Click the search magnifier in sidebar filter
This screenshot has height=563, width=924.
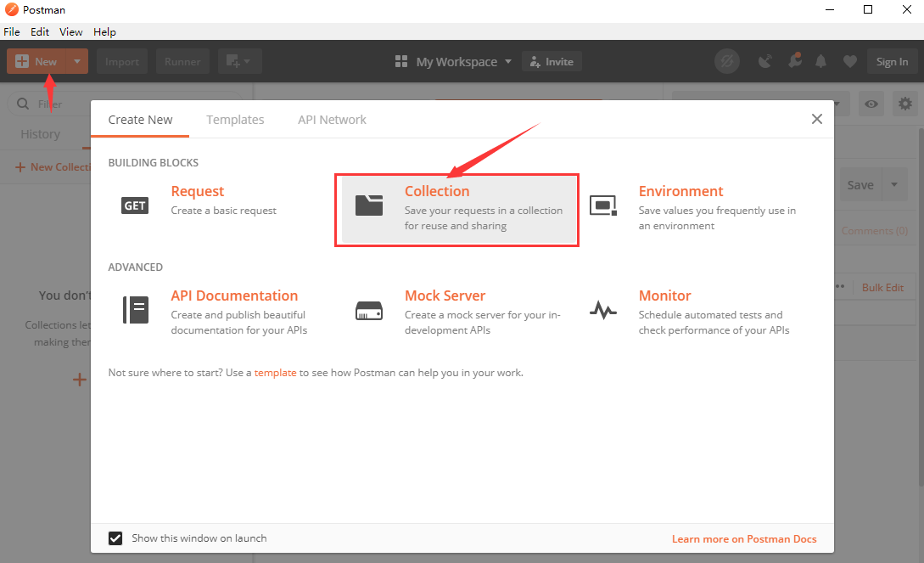pyautogui.click(x=23, y=104)
